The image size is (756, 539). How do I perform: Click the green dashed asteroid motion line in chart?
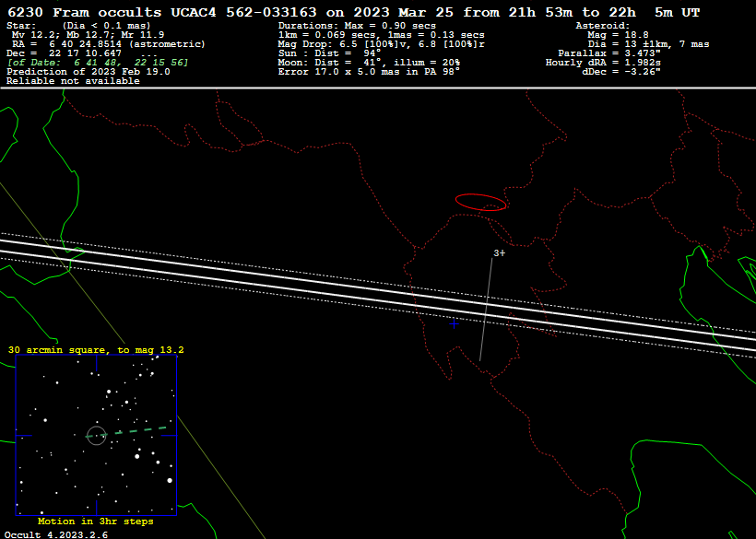[127, 431]
